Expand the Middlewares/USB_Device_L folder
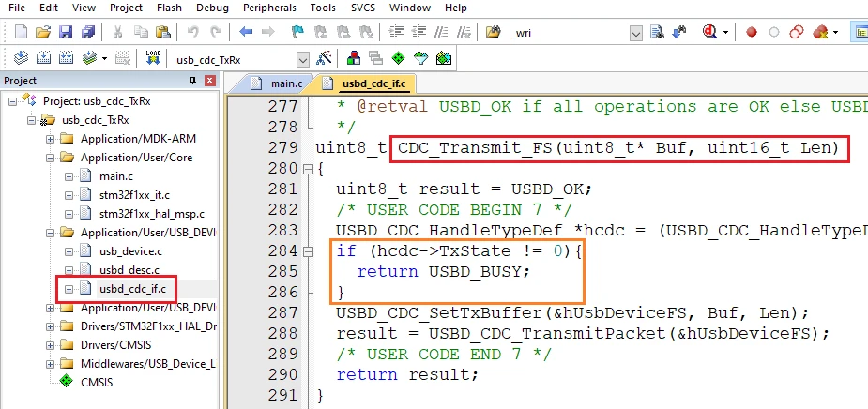The width and height of the screenshot is (868, 409). click(x=50, y=364)
